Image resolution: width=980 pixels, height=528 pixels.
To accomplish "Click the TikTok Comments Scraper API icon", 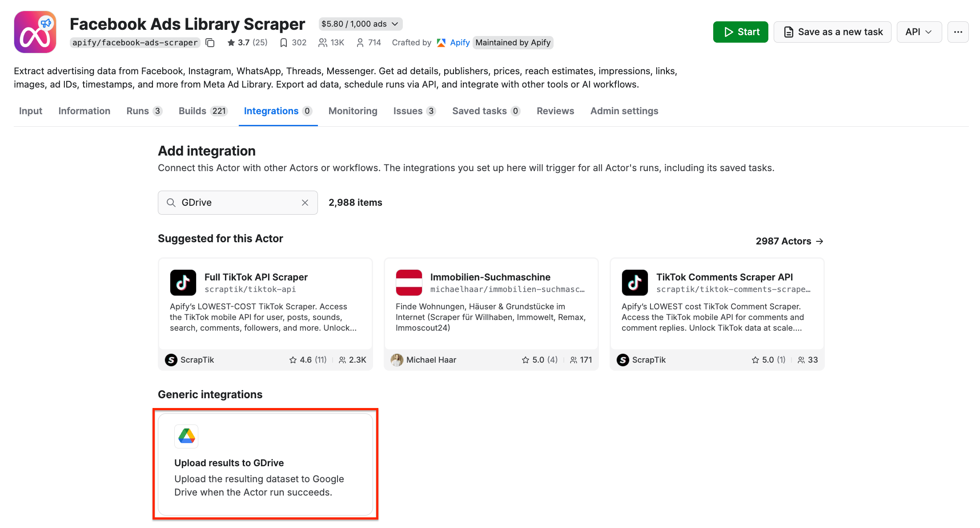I will click(635, 283).
